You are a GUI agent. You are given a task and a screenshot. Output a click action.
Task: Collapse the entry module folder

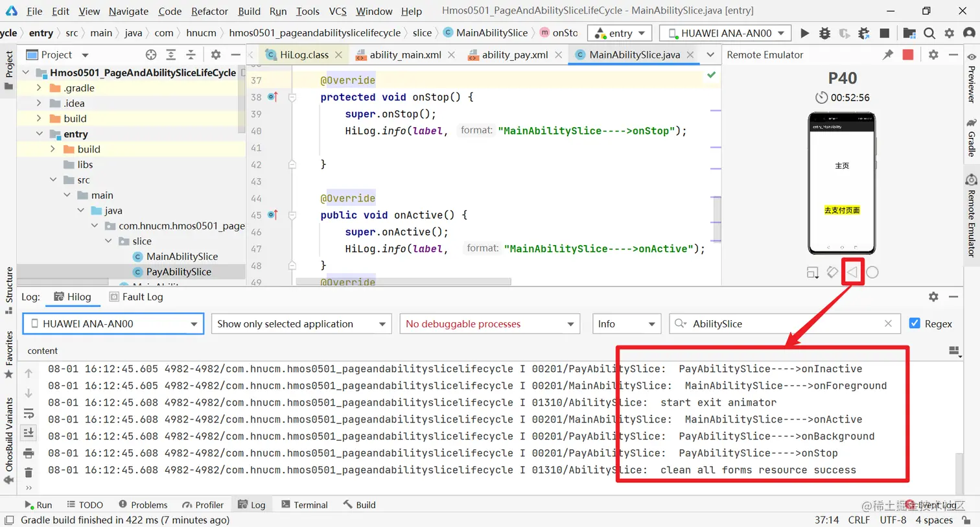pyautogui.click(x=39, y=134)
